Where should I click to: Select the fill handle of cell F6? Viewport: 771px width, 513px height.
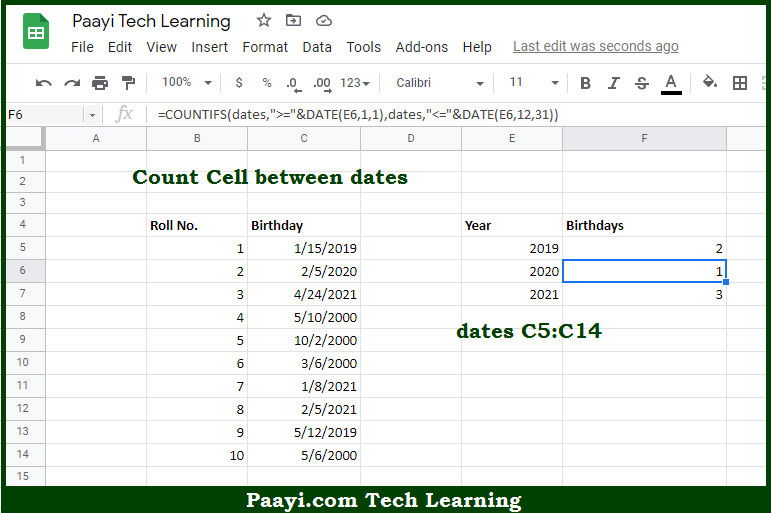pos(726,282)
